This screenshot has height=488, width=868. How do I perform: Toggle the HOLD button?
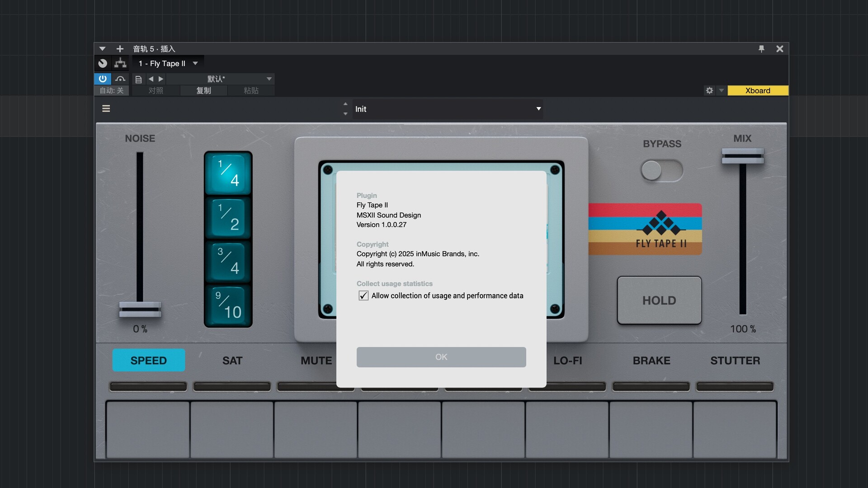click(659, 300)
